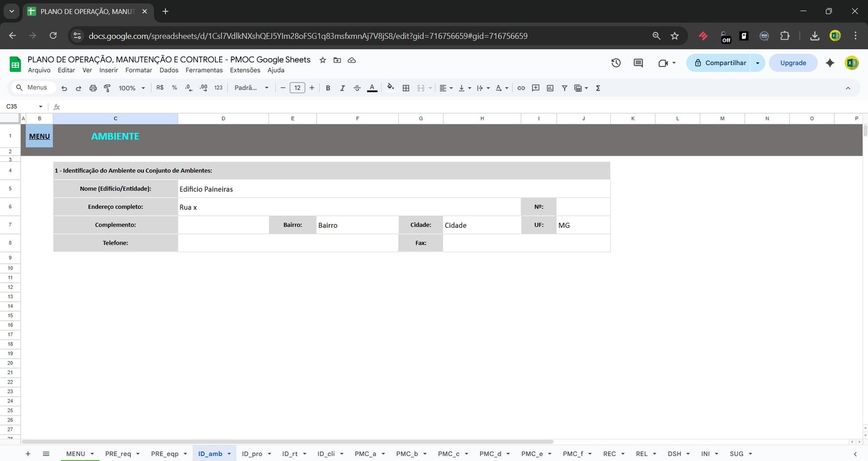This screenshot has height=461, width=868.
Task: Toggle bold formatting
Action: click(328, 88)
